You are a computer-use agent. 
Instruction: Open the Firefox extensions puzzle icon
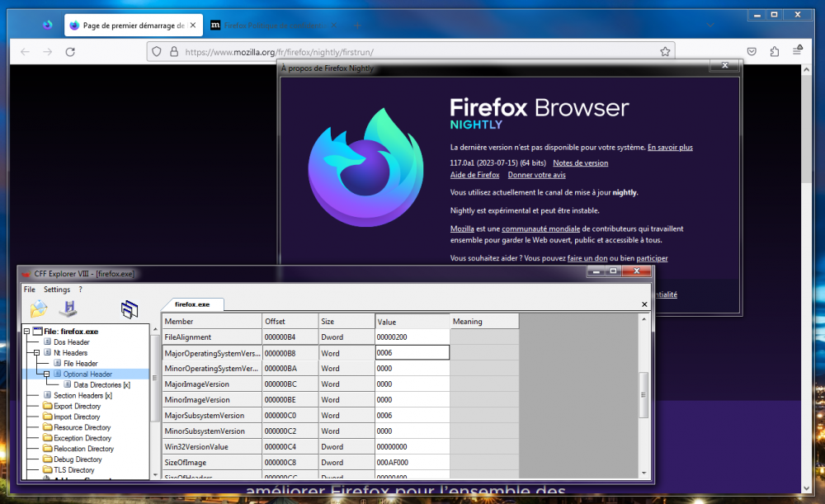click(774, 51)
